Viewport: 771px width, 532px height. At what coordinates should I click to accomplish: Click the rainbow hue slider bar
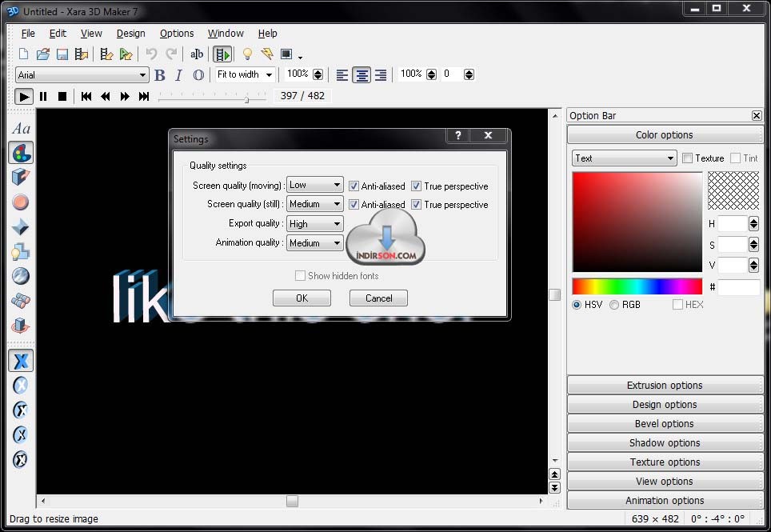(637, 286)
